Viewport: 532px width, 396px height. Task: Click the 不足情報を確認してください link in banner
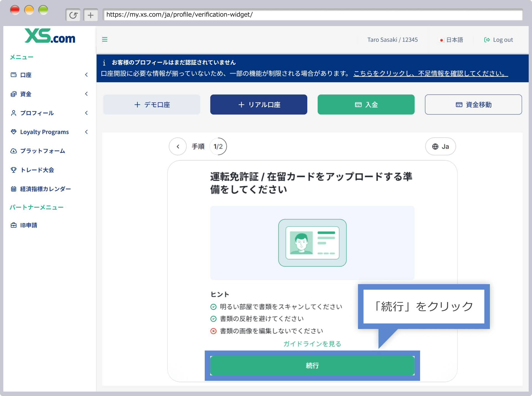[x=431, y=73]
